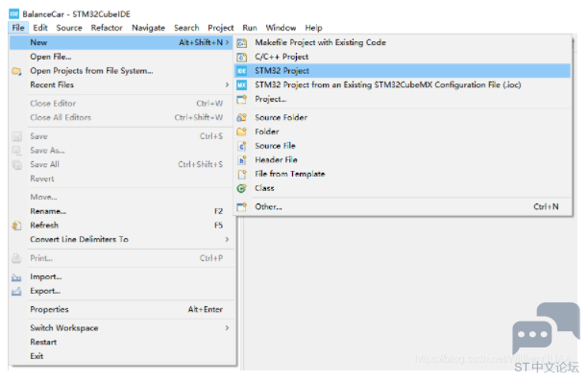588x382 pixels.
Task: Select Other... entry with Ctrl+N
Action: pyautogui.click(x=403, y=206)
